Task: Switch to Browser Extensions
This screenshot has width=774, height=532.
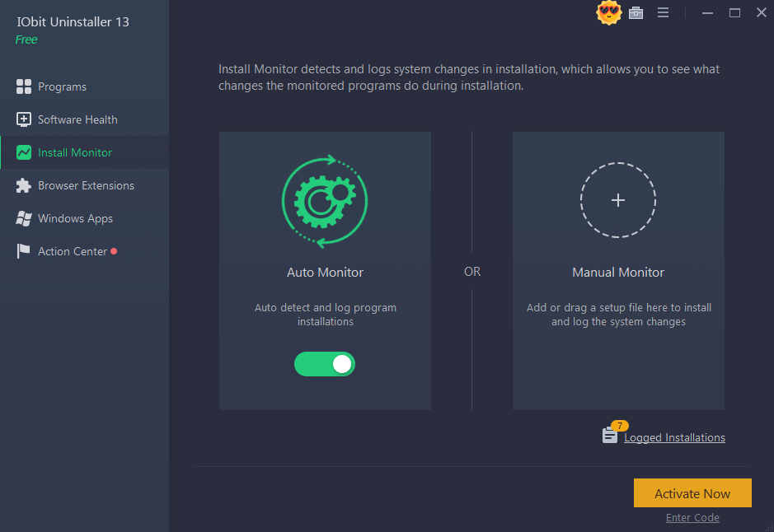Action: (84, 185)
